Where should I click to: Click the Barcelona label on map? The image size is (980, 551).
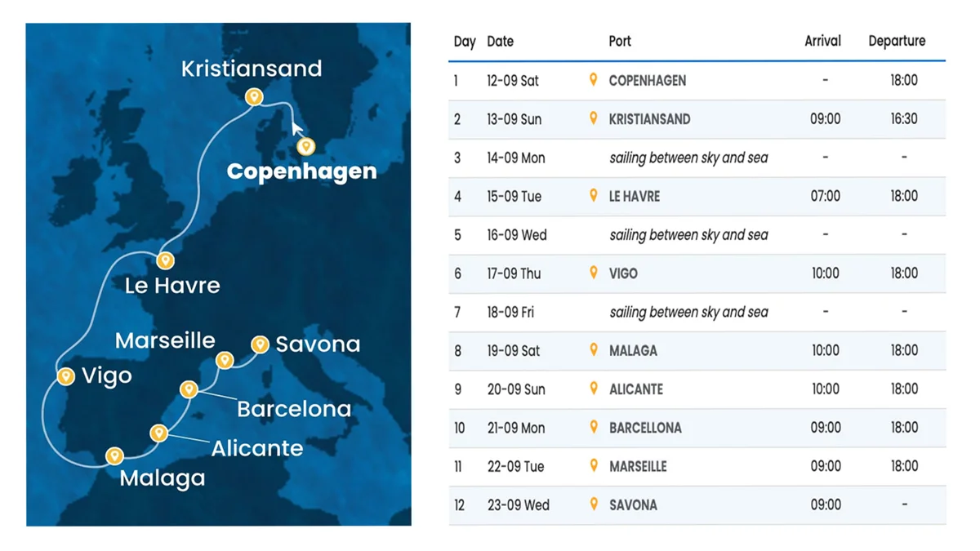(x=294, y=408)
